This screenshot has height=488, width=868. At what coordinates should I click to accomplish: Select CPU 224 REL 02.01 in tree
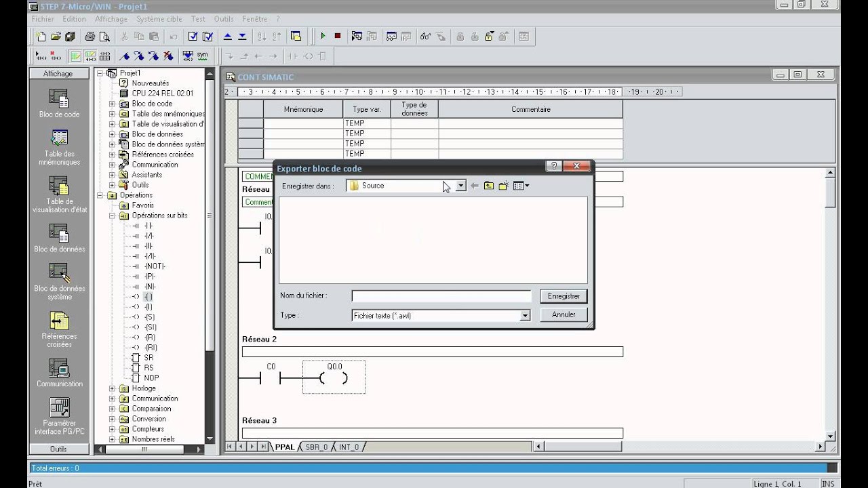(x=162, y=94)
